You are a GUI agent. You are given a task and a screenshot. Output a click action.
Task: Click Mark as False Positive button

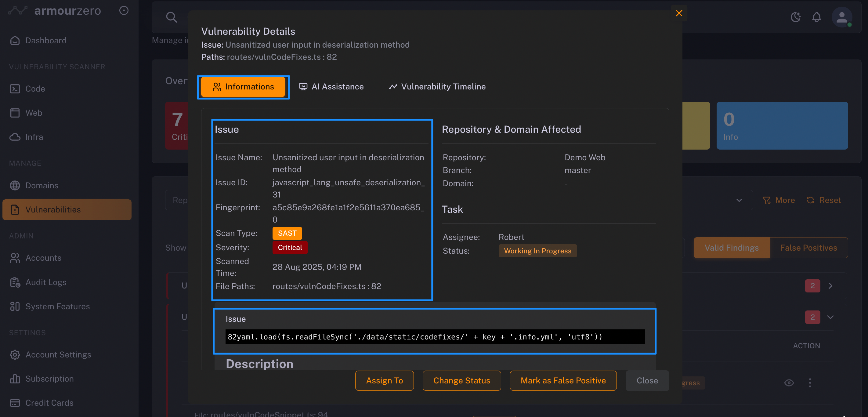563,381
